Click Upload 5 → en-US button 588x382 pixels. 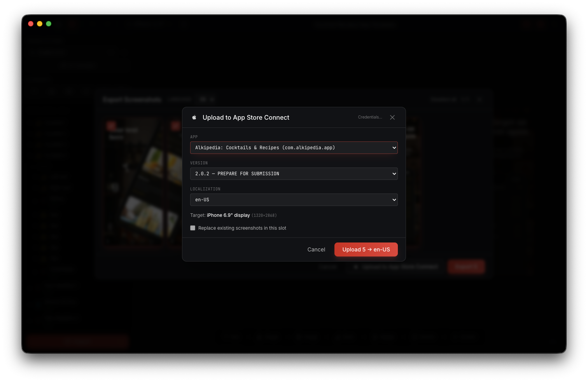(366, 249)
